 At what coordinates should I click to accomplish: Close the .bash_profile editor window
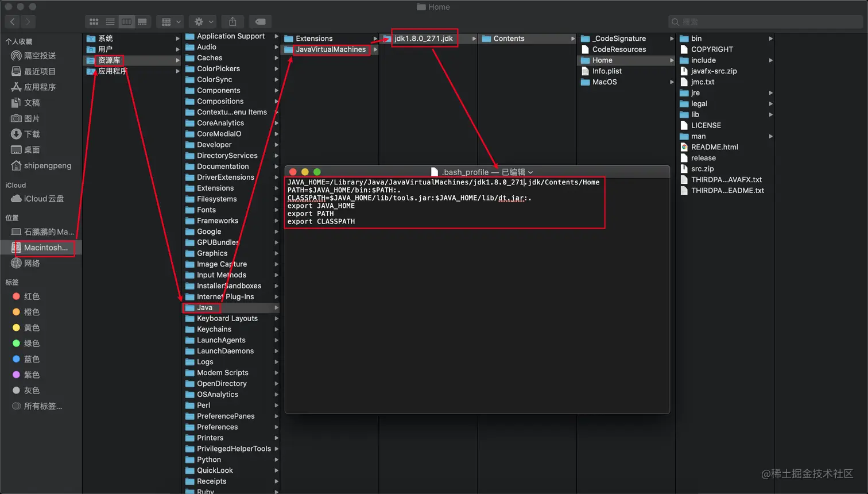(293, 172)
